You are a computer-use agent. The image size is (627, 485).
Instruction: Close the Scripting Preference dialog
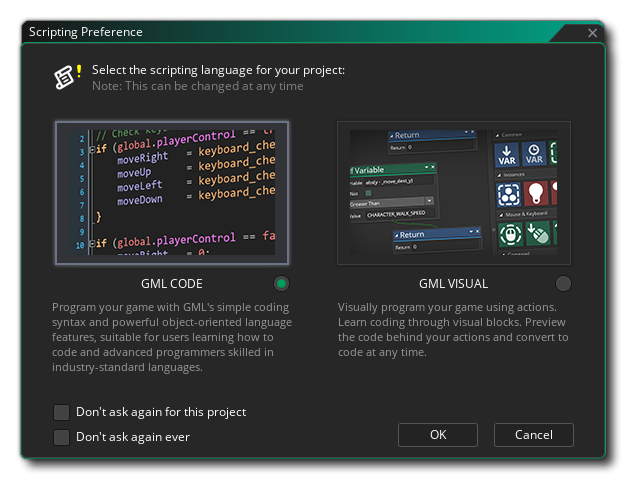[592, 33]
